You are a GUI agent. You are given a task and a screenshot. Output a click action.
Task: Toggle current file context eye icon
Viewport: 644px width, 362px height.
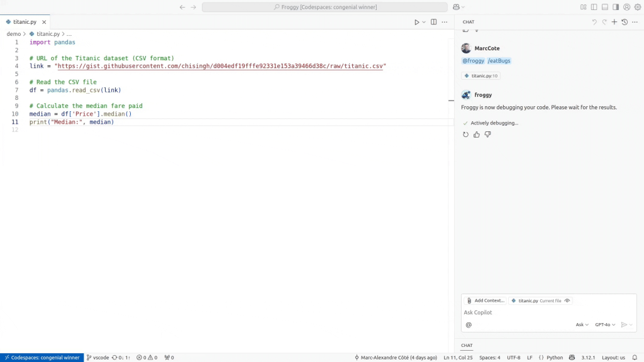point(567,301)
